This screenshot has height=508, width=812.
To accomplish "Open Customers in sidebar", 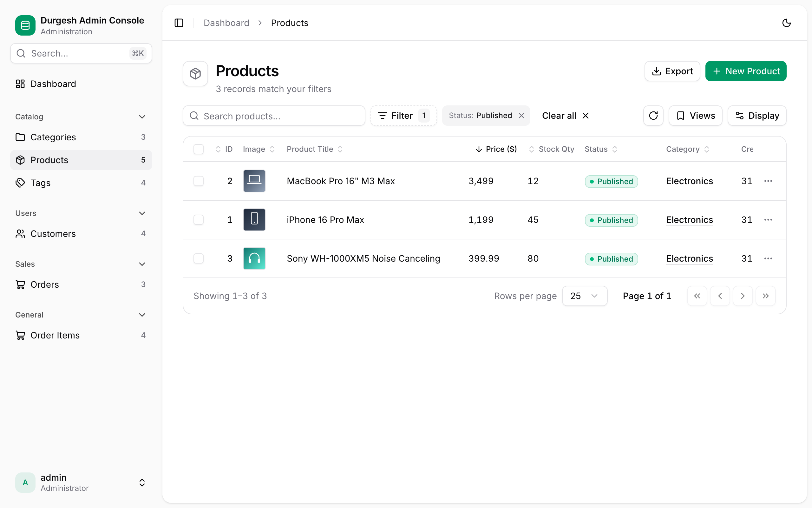I will click(81, 233).
